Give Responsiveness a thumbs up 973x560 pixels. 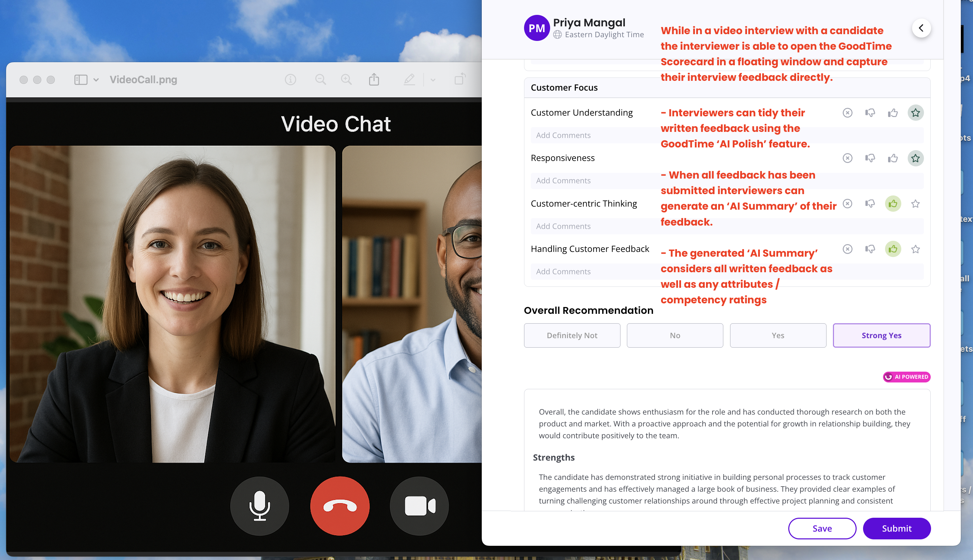pos(892,158)
